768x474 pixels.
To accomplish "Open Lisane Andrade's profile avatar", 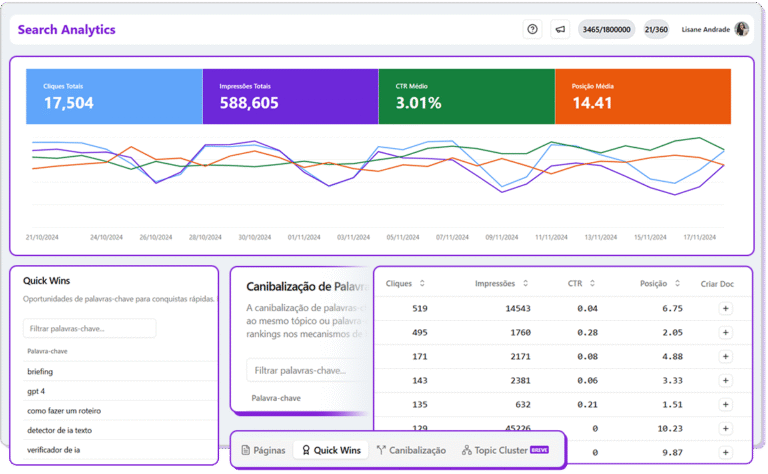I will (x=741, y=29).
